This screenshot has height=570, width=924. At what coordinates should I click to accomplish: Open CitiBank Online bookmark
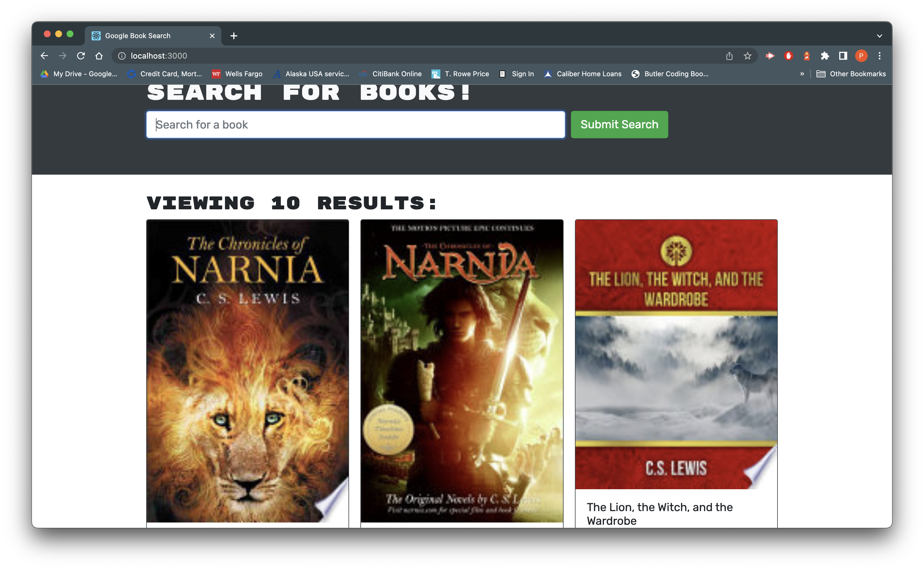(390, 74)
